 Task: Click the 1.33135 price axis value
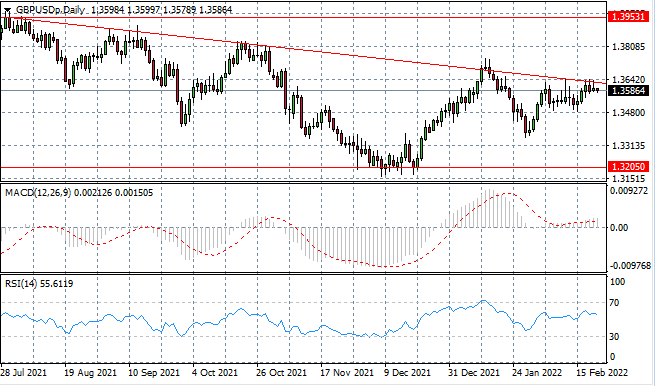point(628,146)
